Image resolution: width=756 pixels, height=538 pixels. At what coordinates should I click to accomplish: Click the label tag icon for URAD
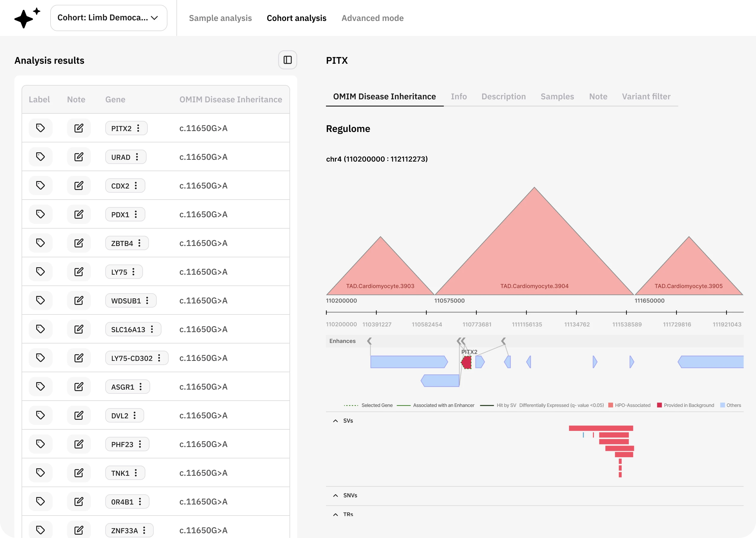tap(40, 157)
